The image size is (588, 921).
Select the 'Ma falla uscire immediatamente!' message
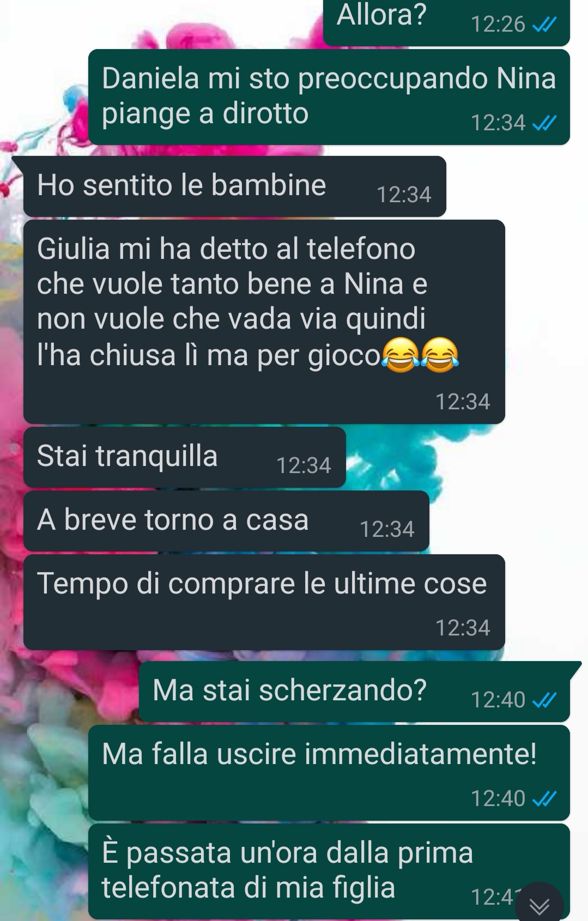tap(329, 772)
